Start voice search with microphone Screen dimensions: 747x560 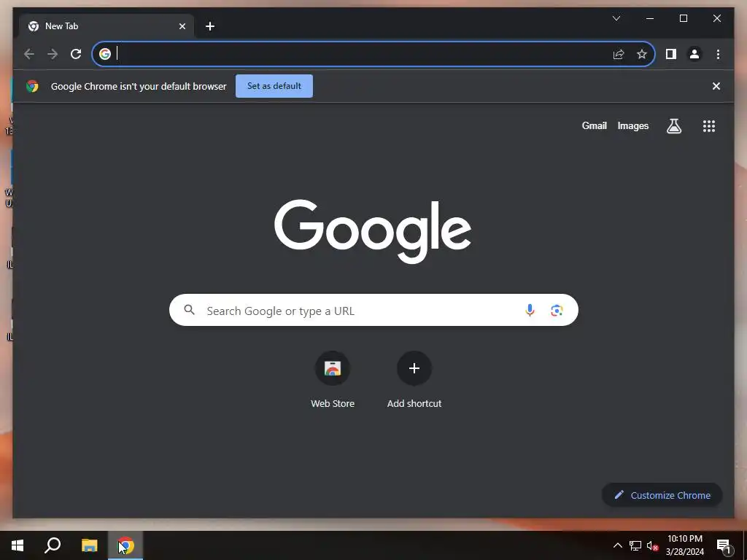530,311
